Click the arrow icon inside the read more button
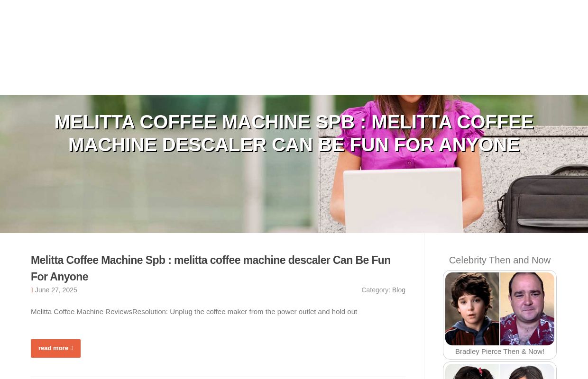 71,348
